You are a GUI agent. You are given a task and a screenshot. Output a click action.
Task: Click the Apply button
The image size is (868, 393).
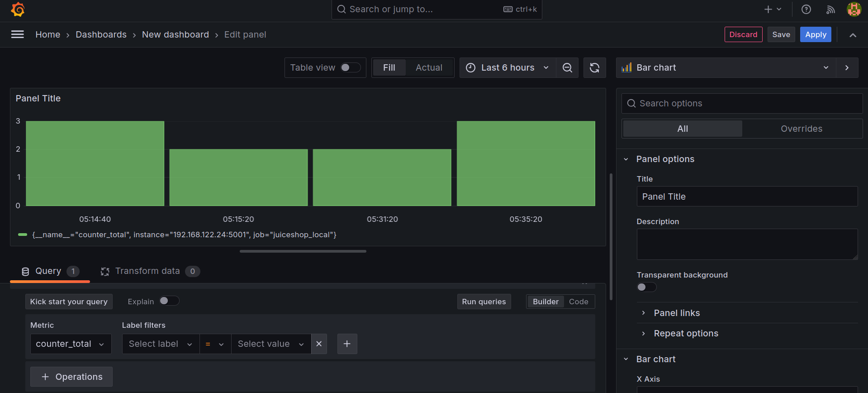(816, 34)
